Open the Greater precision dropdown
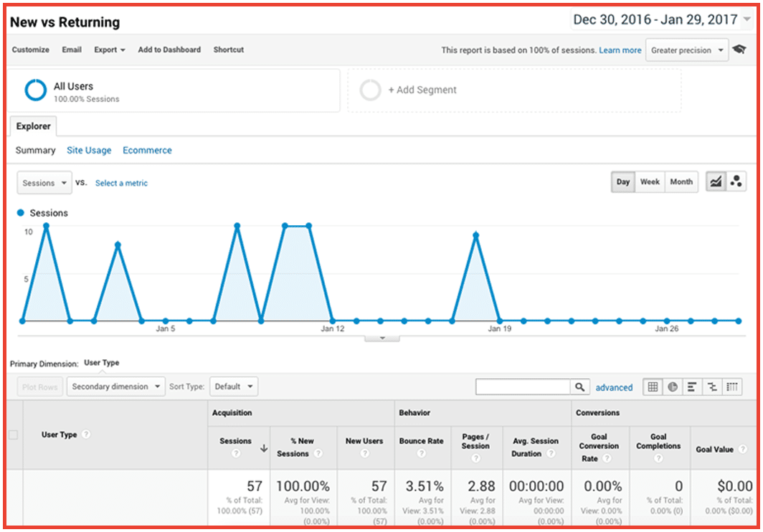The height and width of the screenshot is (532, 763). click(x=686, y=49)
